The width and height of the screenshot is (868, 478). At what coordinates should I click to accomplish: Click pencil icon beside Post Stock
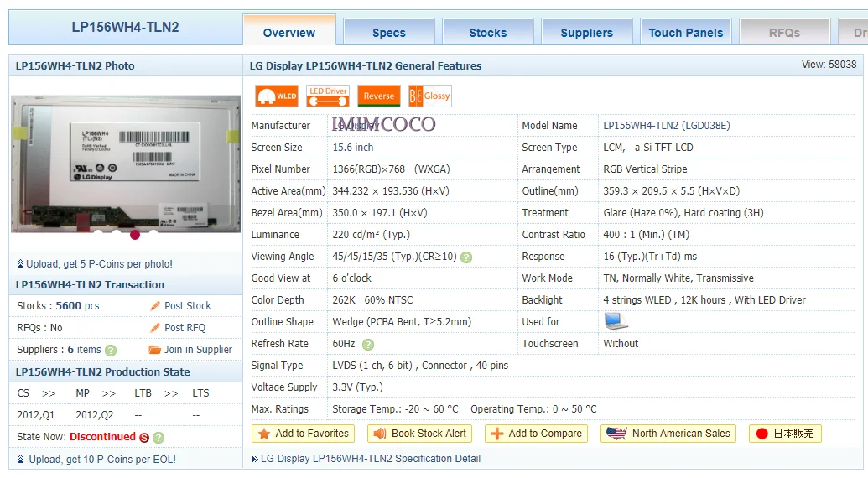(x=155, y=306)
